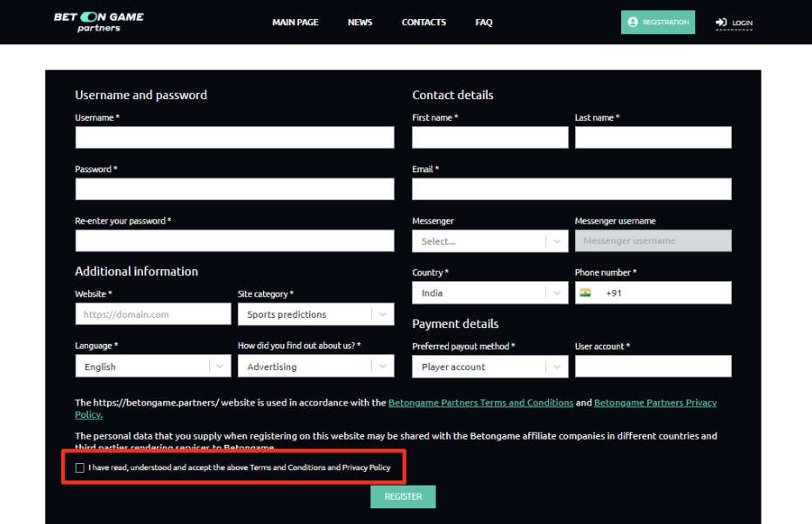The width and height of the screenshot is (812, 524).
Task: Focus the Email input field
Action: click(572, 189)
